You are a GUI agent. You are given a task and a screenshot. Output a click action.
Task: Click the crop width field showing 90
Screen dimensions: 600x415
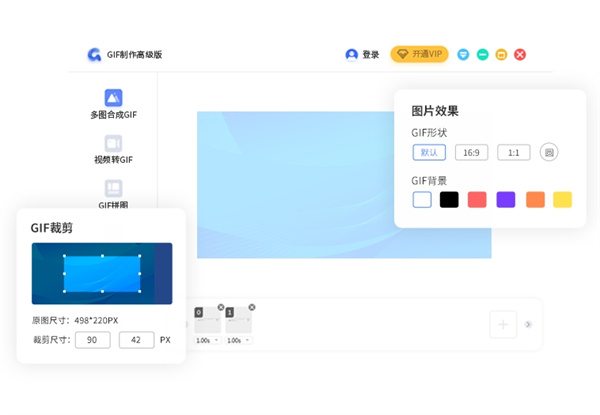click(x=93, y=340)
